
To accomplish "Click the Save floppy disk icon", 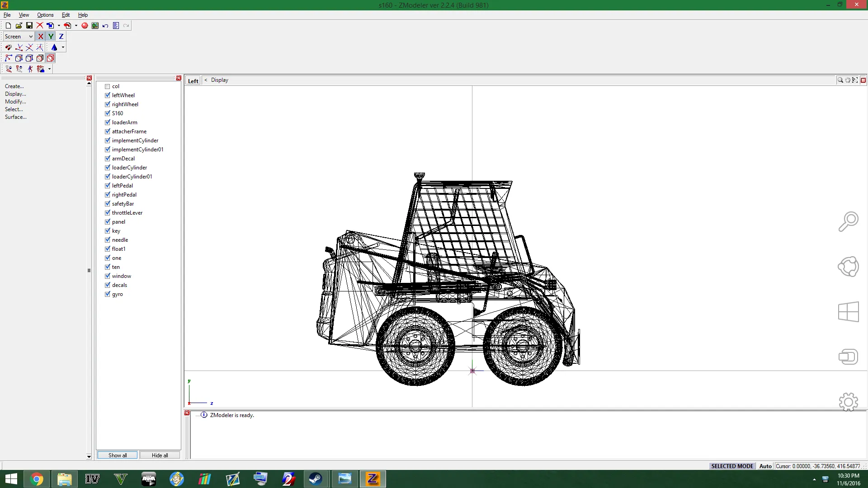I will click(29, 26).
